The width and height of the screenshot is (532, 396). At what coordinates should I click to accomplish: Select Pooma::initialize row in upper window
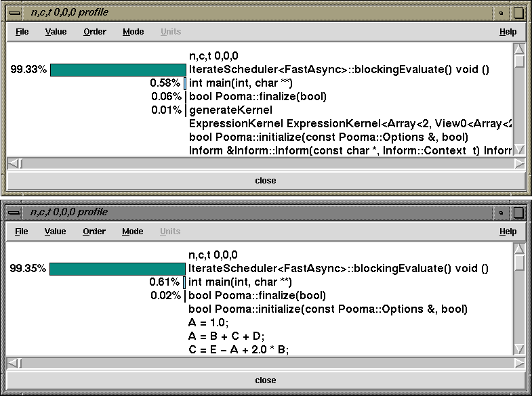pyautogui.click(x=329, y=137)
